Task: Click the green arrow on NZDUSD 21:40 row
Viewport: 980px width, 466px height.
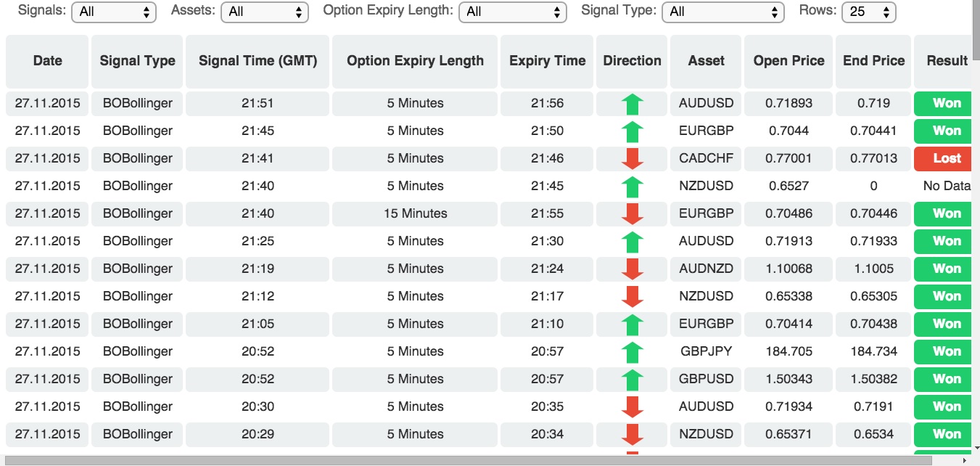Action: (633, 187)
